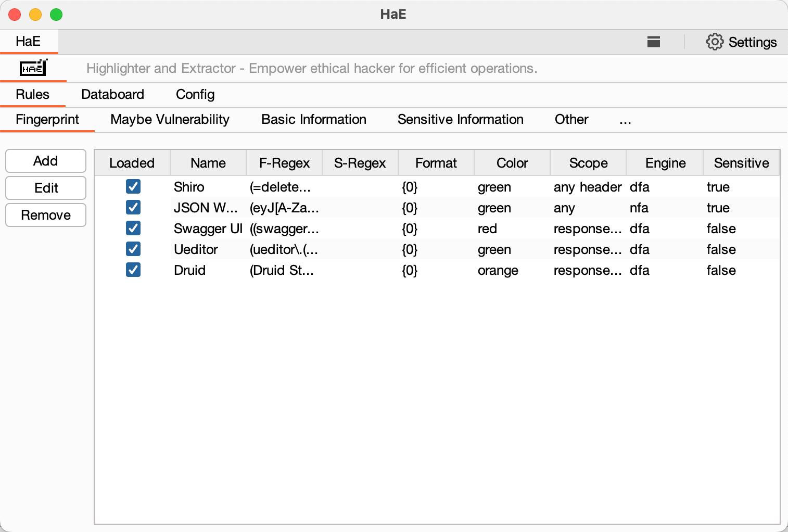Toggle the JSON Web Token rule checkbox

click(133, 208)
